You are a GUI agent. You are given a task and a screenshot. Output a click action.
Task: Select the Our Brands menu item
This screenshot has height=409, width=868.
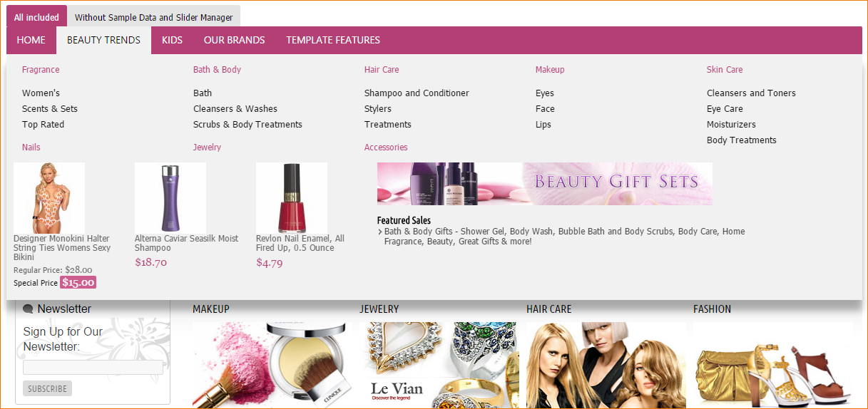pyautogui.click(x=234, y=40)
